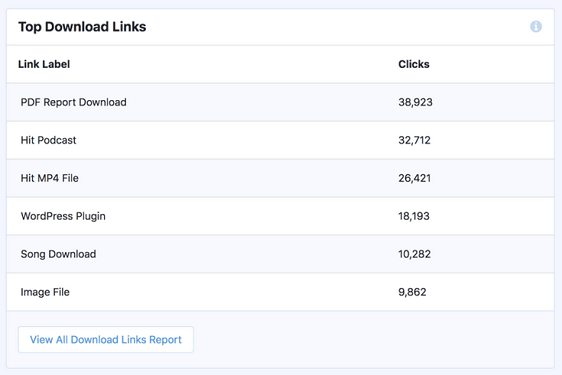The height and width of the screenshot is (375, 562).
Task: Click the info icon in widget header
Action: (536, 27)
